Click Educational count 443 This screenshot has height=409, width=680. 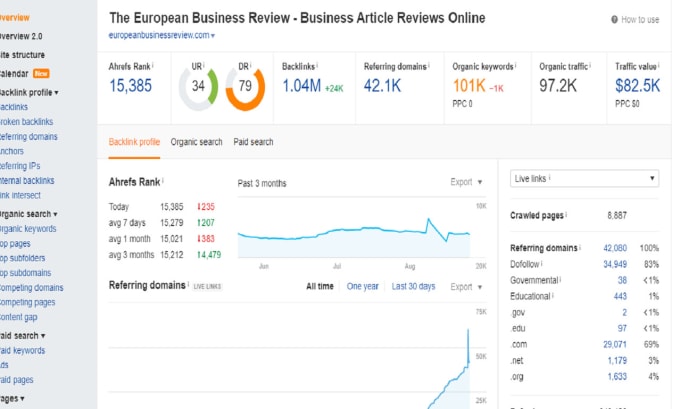pyautogui.click(x=620, y=296)
